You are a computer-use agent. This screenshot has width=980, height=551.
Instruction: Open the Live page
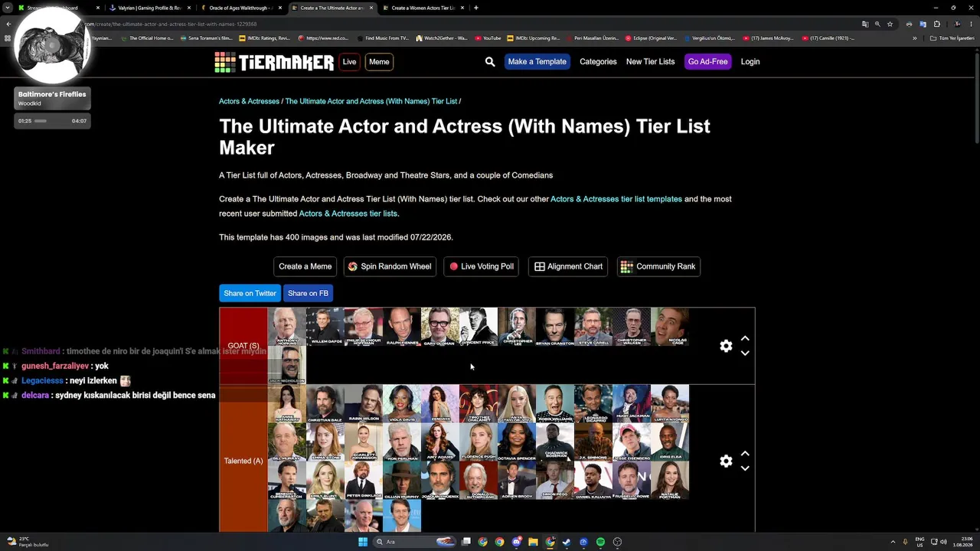[349, 62]
